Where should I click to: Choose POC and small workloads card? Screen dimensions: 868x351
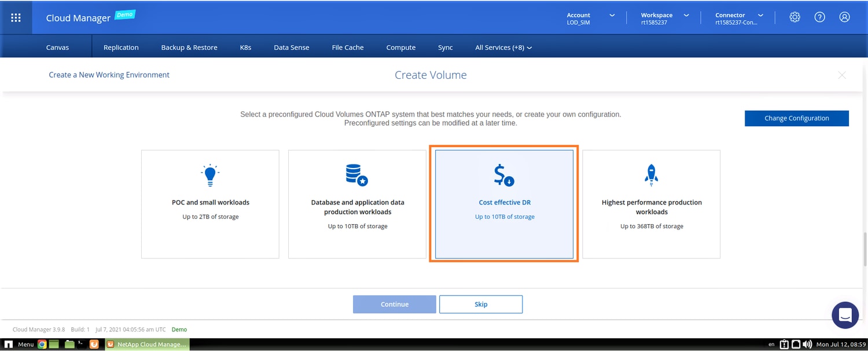pos(210,204)
